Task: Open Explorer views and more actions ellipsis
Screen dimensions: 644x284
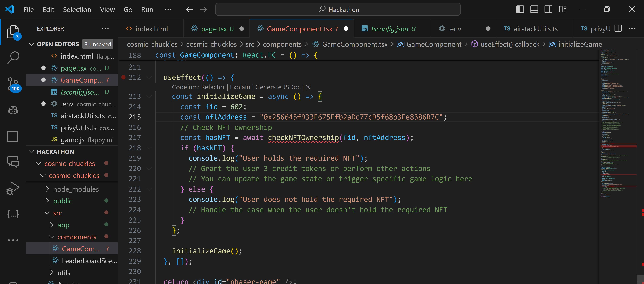Action: point(105,28)
